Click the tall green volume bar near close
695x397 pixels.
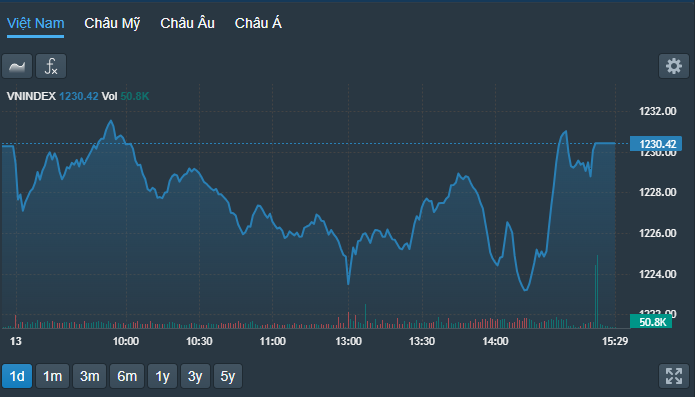click(597, 292)
